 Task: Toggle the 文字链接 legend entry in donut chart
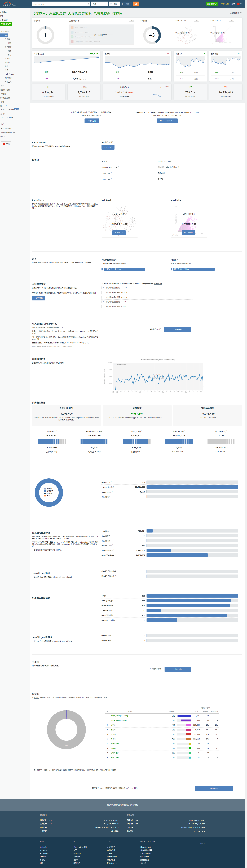click(x=49, y=491)
